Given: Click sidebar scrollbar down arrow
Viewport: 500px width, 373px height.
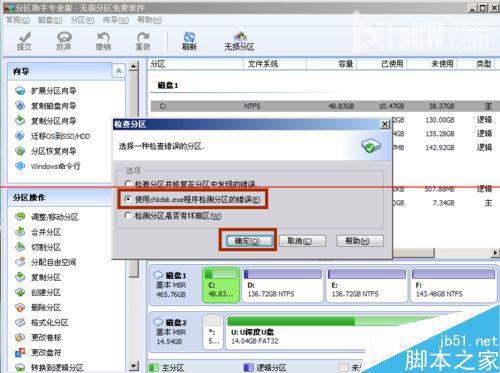Looking at the screenshot, I should tap(133, 366).
